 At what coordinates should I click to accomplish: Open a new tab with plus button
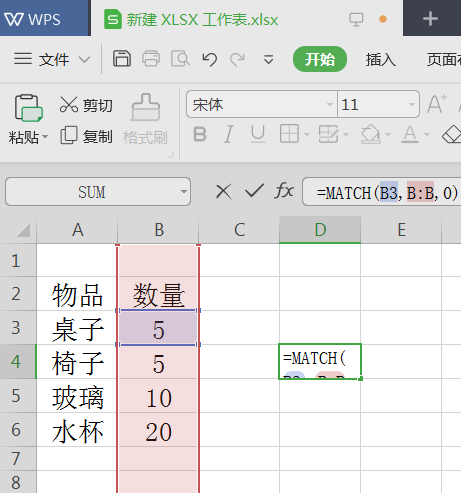click(x=430, y=19)
